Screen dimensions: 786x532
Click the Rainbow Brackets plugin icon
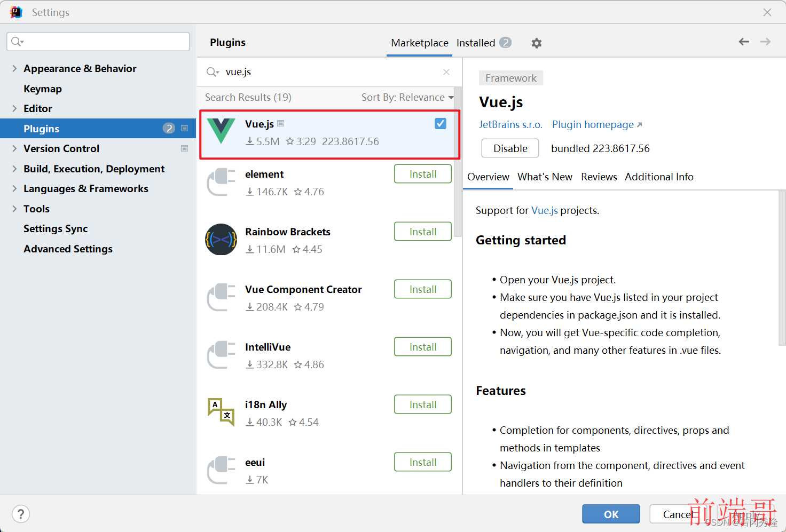click(x=221, y=240)
